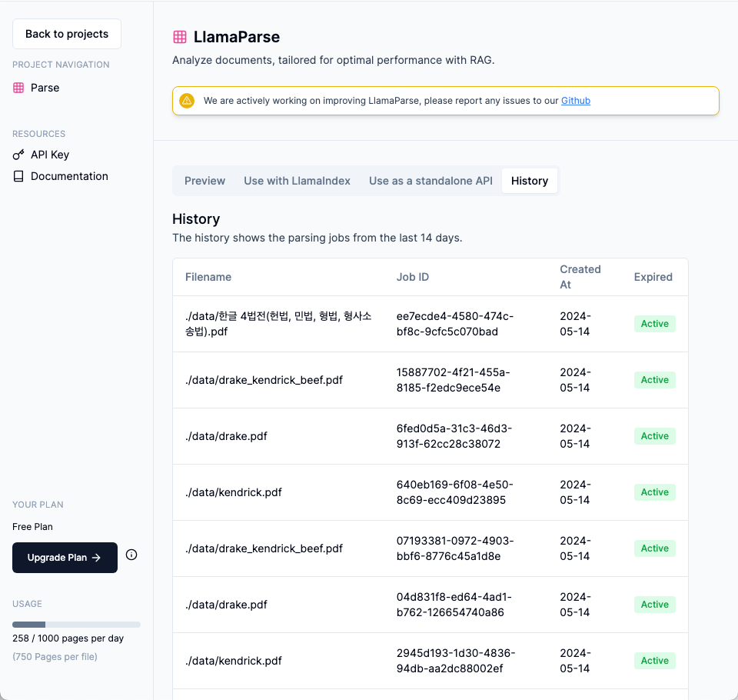Click Active badge for job 640eb169
738x700 pixels.
pyautogui.click(x=655, y=492)
